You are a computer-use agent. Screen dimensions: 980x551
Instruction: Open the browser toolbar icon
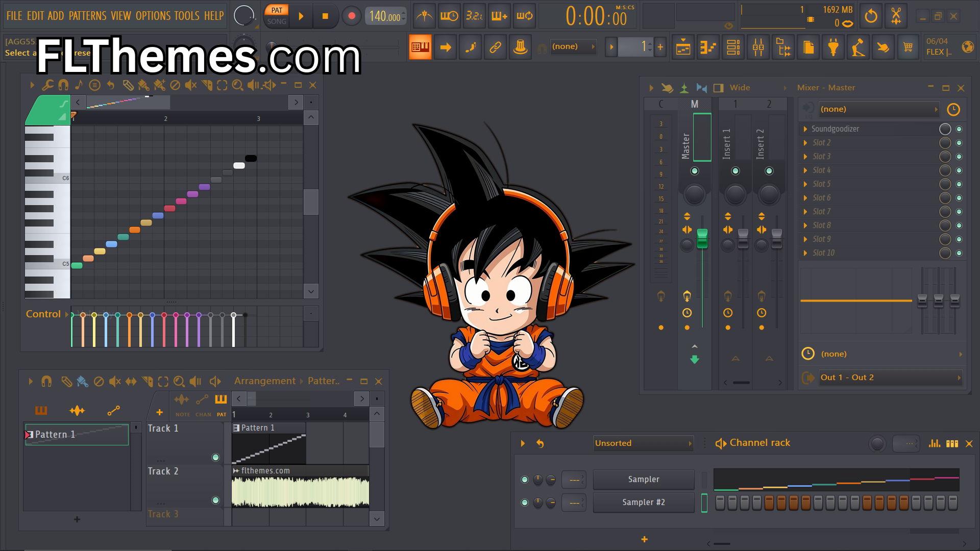[783, 47]
